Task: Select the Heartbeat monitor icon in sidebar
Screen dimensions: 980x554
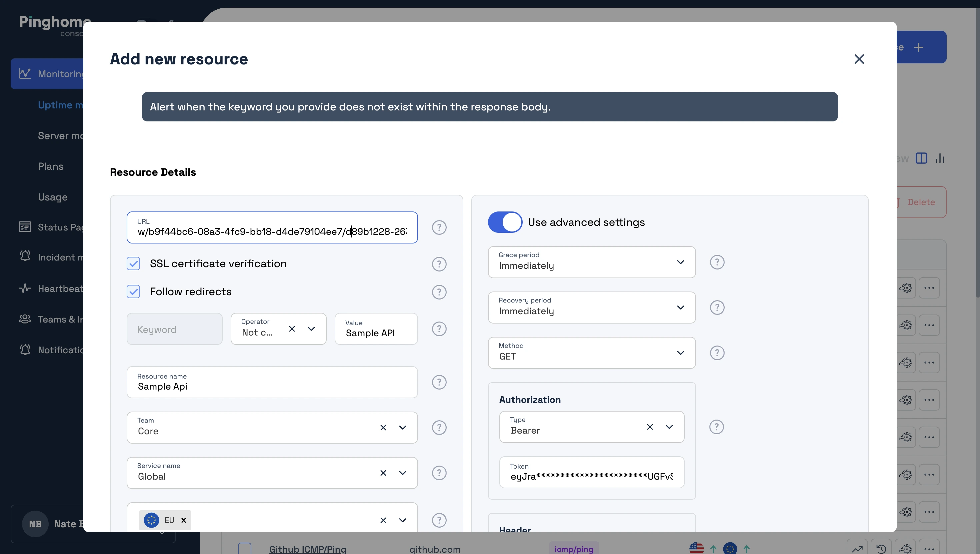Action: [x=25, y=288]
